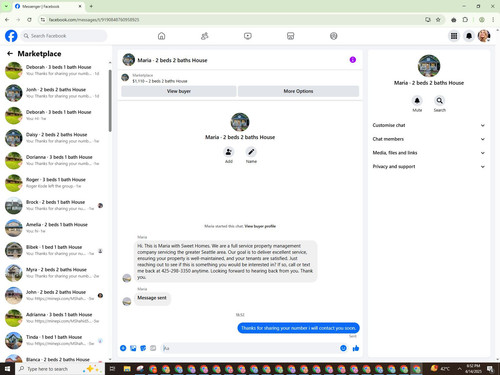Click the Search magnifier in the right panel

[x=440, y=101]
